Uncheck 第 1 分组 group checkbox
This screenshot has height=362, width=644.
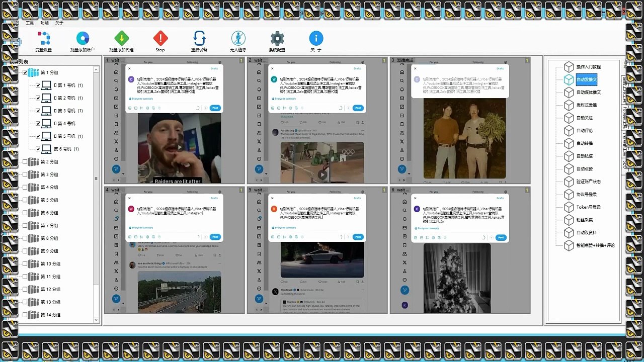coord(25,72)
